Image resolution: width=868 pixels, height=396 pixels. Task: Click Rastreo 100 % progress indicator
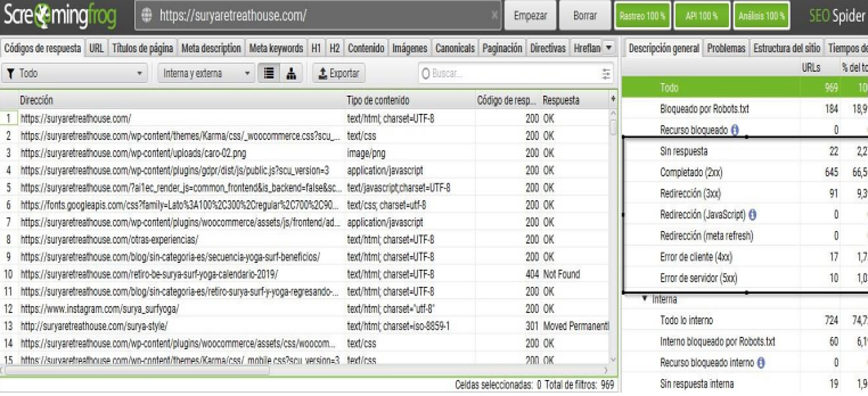coord(642,16)
